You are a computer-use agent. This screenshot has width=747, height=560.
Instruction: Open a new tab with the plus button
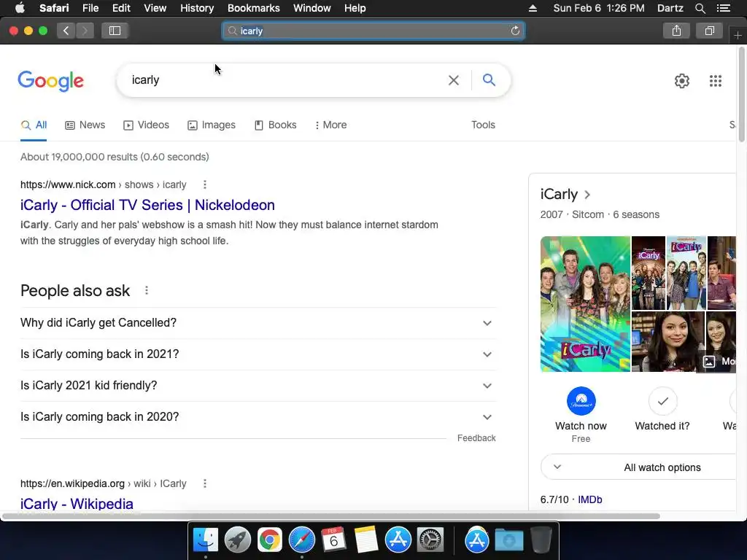click(x=738, y=35)
